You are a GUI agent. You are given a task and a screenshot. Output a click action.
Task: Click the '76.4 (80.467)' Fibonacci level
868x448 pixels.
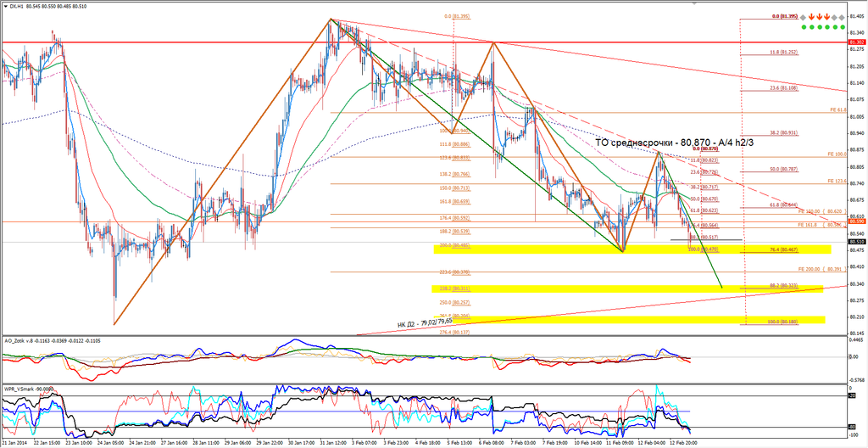(x=784, y=250)
